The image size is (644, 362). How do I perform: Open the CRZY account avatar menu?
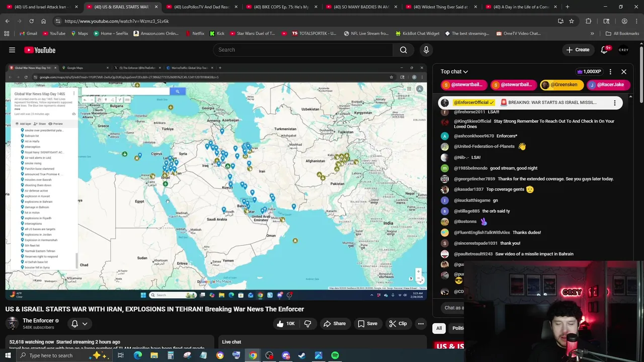(624, 50)
